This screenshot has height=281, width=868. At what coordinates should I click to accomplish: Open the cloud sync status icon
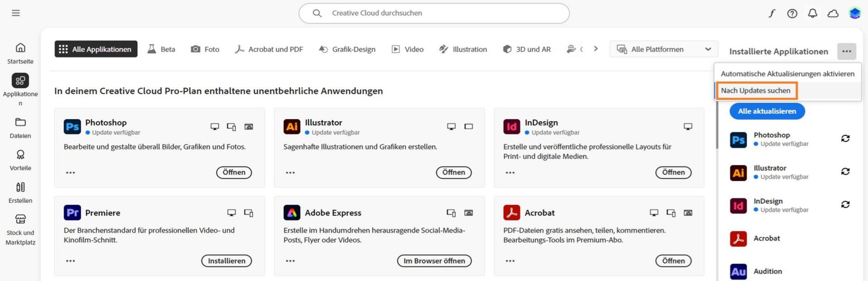(833, 13)
